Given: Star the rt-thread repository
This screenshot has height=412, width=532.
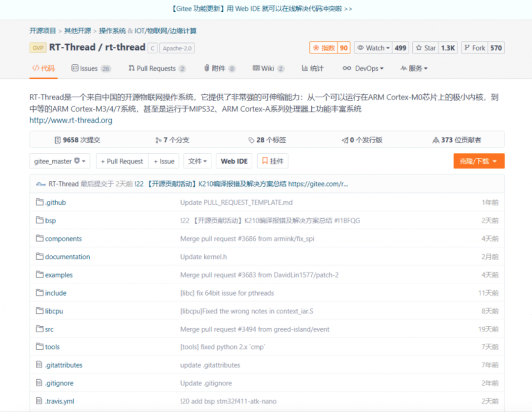Looking at the screenshot, I should coord(426,48).
